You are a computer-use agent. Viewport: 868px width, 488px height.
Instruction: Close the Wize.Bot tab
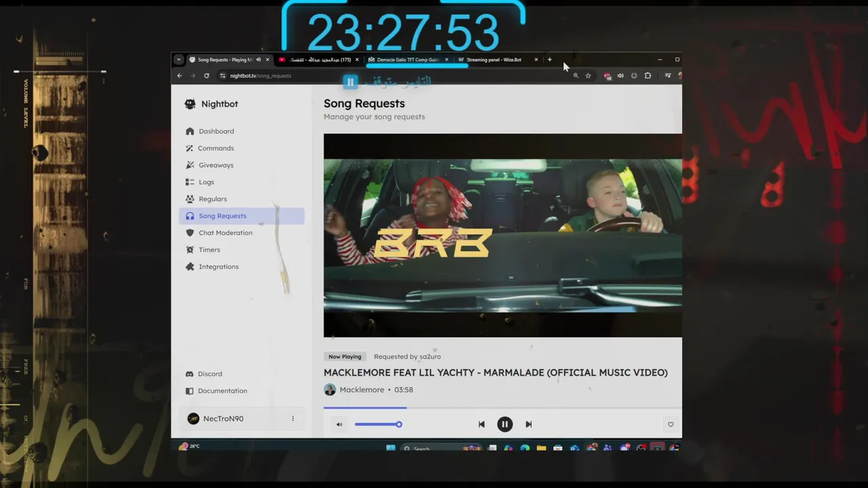coord(536,60)
